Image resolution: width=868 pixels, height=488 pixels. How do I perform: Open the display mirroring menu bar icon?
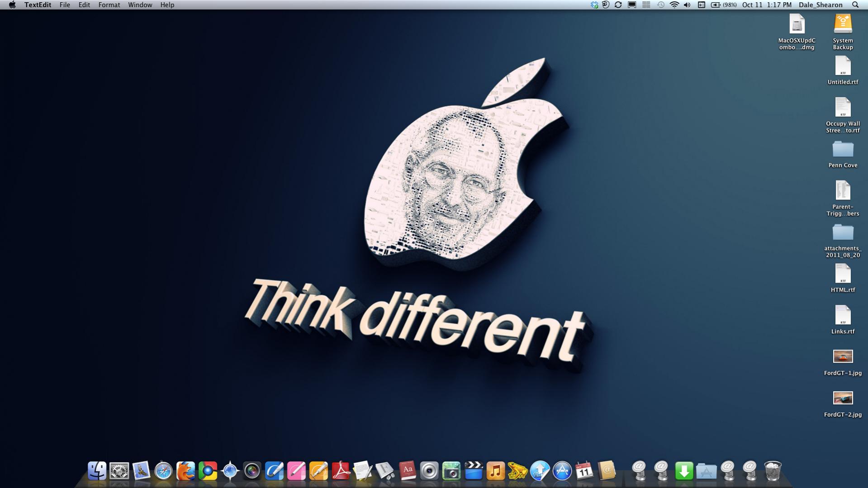coord(632,5)
